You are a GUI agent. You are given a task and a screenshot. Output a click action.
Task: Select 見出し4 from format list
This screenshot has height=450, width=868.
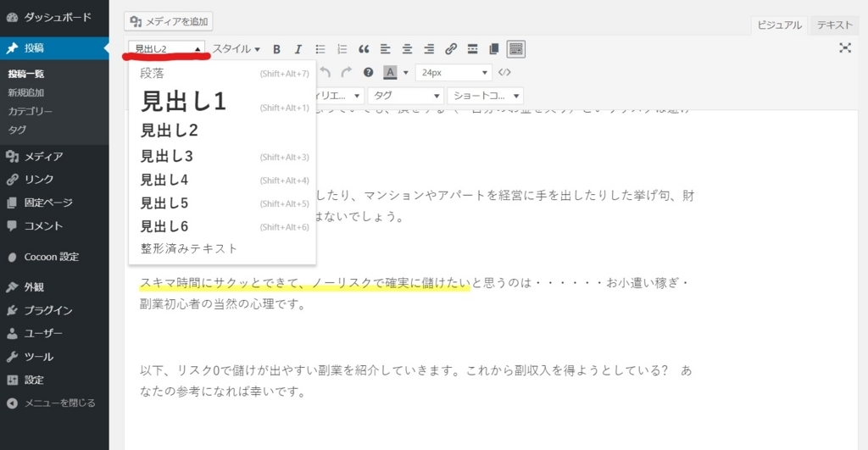pos(222,181)
